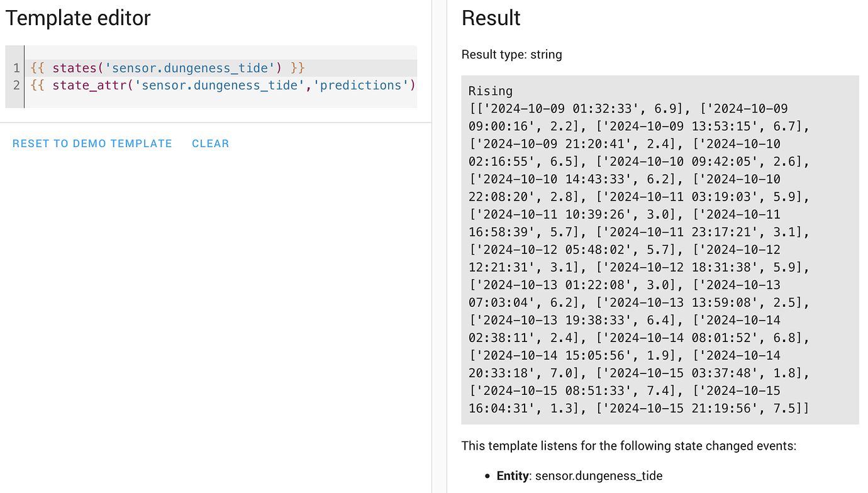Click the Result heading
Screen dimensions: 868x493
point(491,18)
